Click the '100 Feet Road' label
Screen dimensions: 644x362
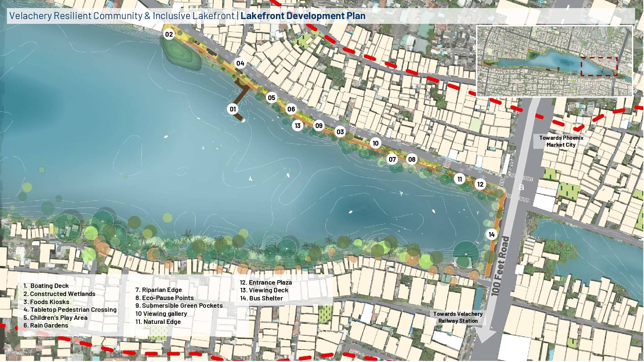(500, 267)
